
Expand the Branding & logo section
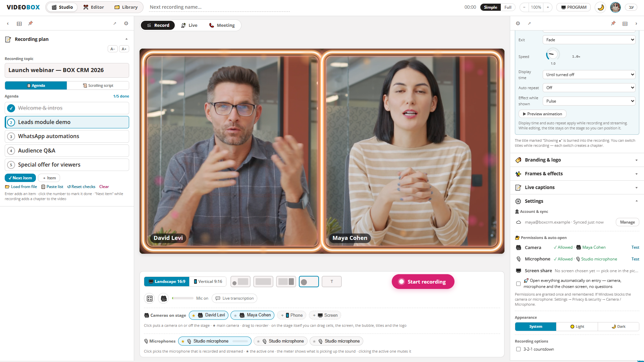577,160
